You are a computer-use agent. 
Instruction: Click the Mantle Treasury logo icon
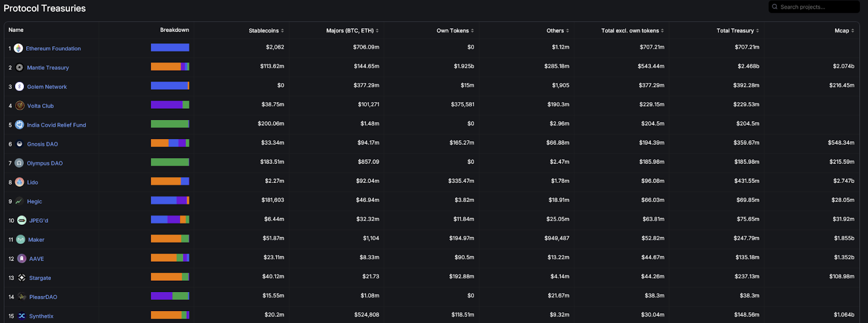coord(20,67)
